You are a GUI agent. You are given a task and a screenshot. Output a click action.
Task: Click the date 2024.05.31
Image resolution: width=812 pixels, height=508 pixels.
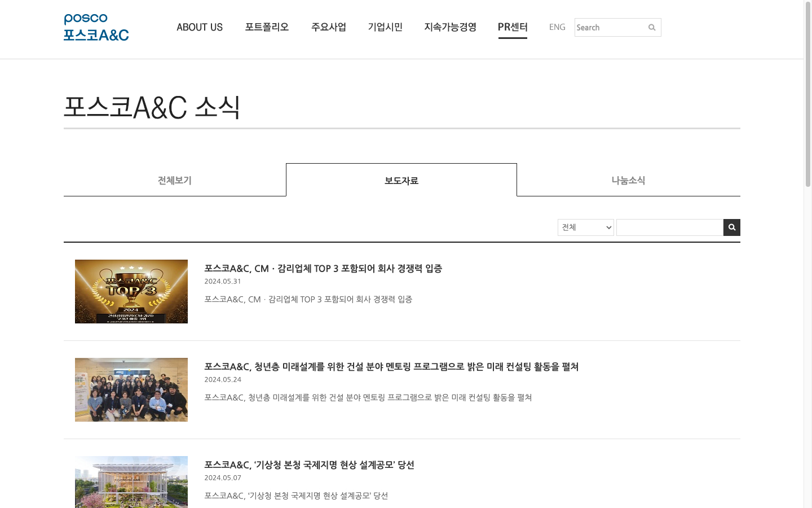click(x=223, y=281)
